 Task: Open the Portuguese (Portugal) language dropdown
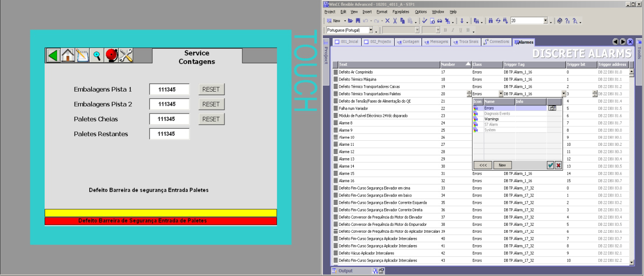pyautogui.click(x=371, y=30)
